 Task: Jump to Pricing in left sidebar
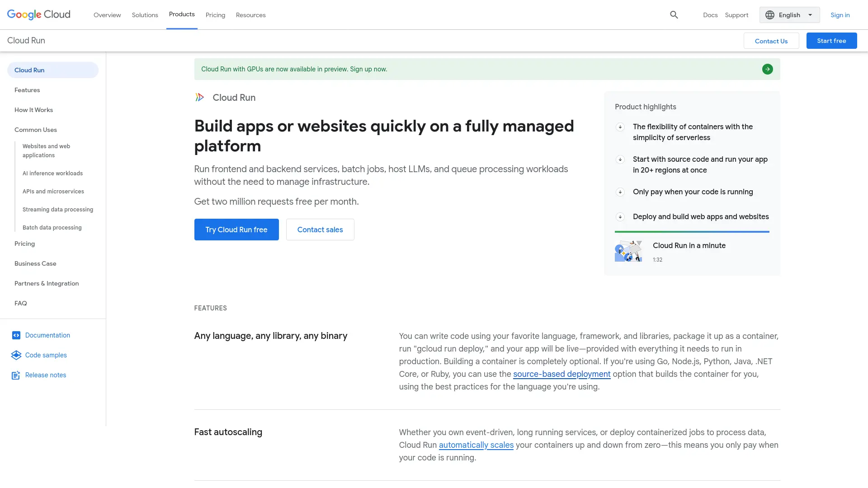click(x=24, y=244)
